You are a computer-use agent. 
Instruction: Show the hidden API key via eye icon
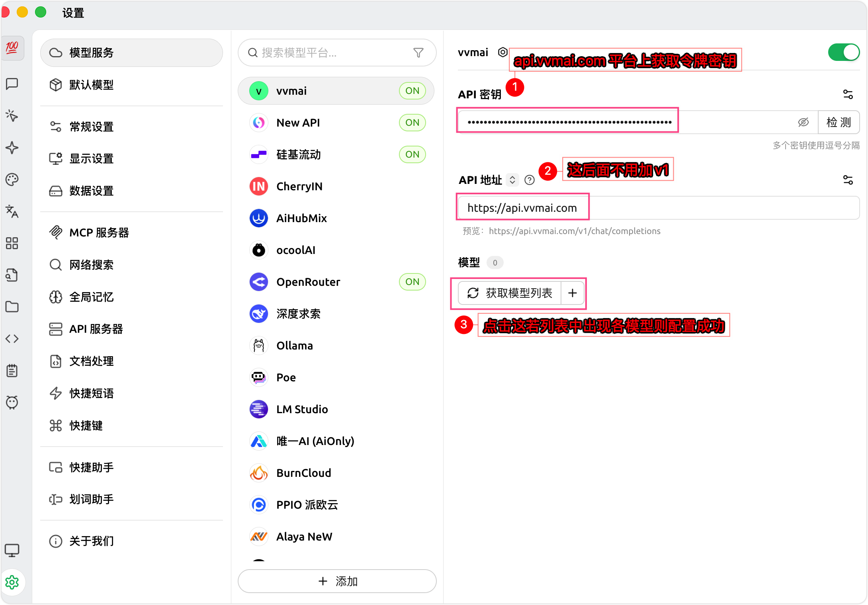point(803,122)
